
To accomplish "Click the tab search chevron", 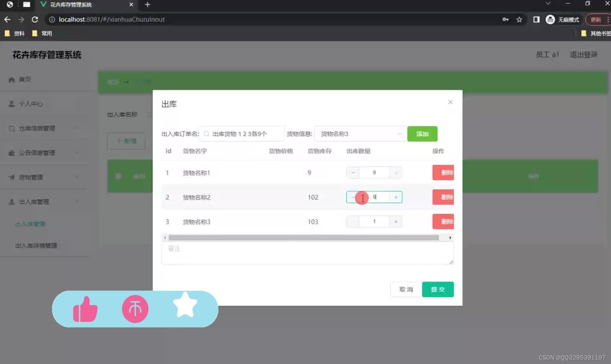I will coord(548,3).
